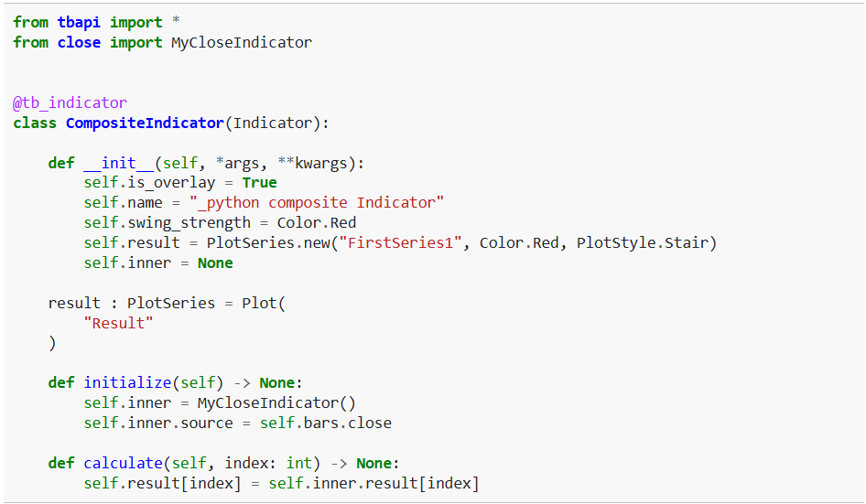Click the close module name in second import
Image resolution: width=866 pixels, height=504 pixels.
[79, 42]
